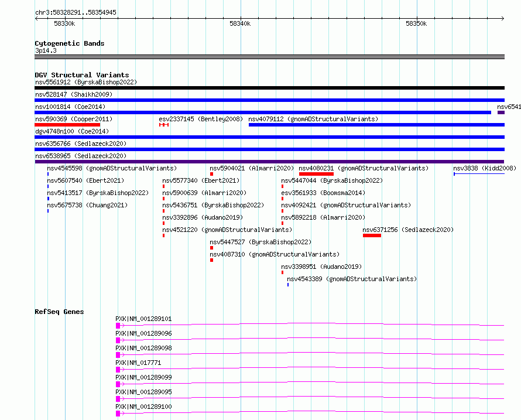Open variant nsv5561912 (ByrskaBishop2022) label
Screen dimensions: 521x420
coord(86,82)
